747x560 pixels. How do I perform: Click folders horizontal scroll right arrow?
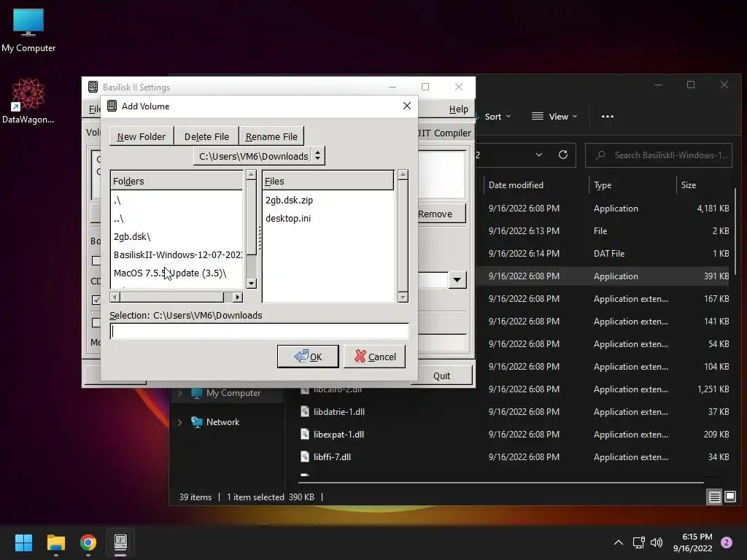(x=238, y=297)
